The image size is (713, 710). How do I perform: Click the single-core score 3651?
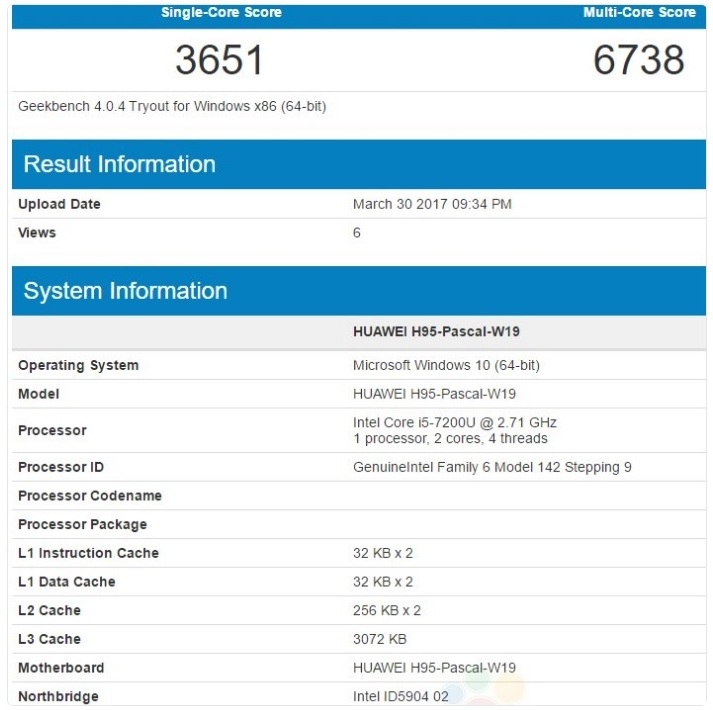[x=219, y=60]
